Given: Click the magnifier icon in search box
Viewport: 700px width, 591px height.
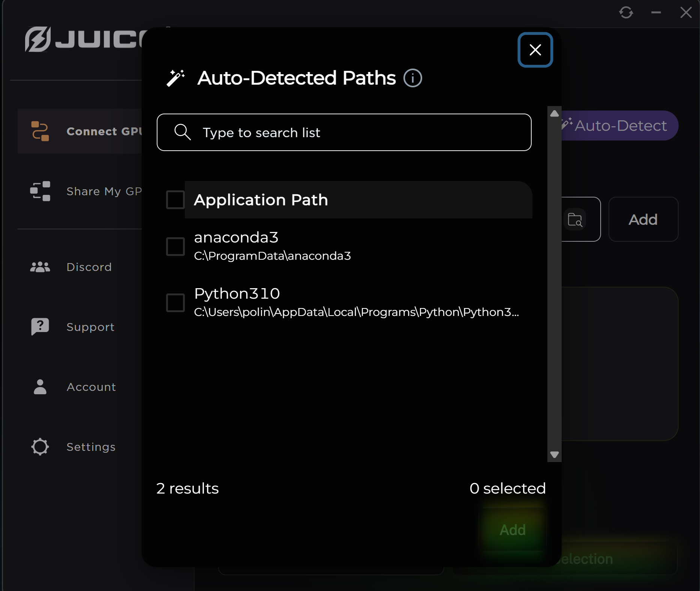Looking at the screenshot, I should pyautogui.click(x=183, y=132).
